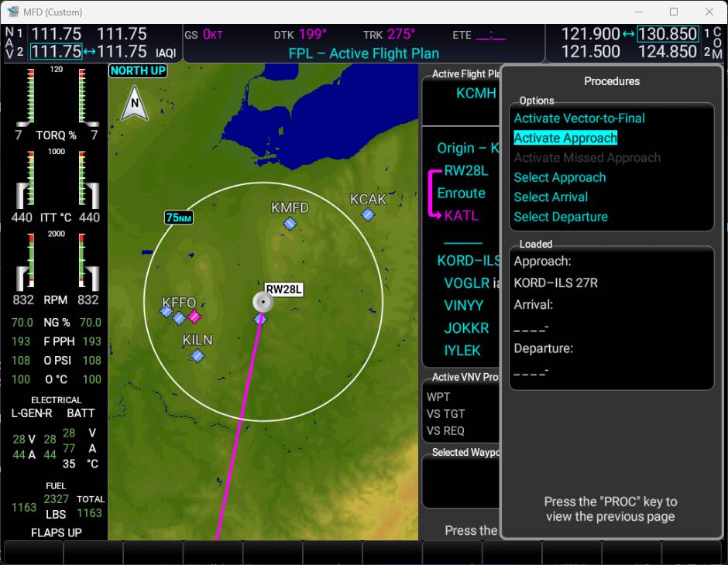Click the KMFD airport symbol on the map

(x=290, y=224)
